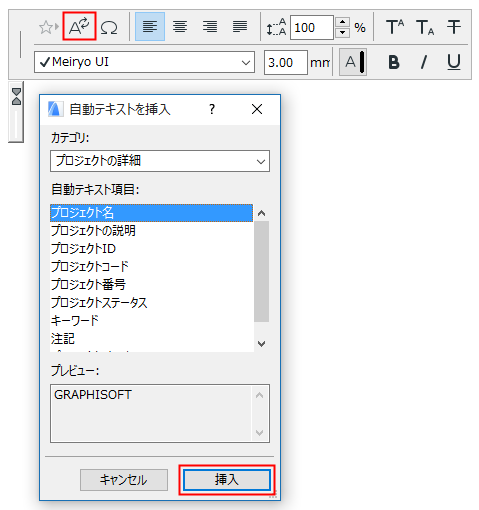This screenshot has width=479, height=510.
Task: Click the dialog help question mark
Action: click(212, 109)
